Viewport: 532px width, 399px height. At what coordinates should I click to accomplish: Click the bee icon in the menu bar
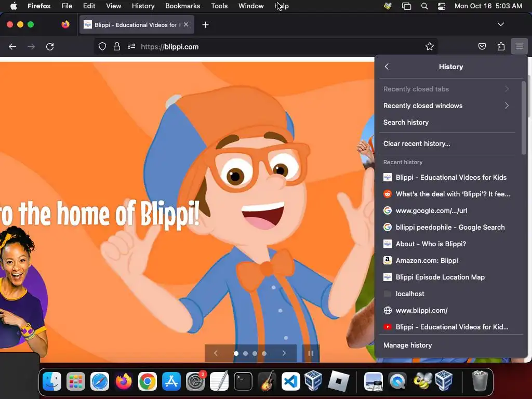pos(388,6)
